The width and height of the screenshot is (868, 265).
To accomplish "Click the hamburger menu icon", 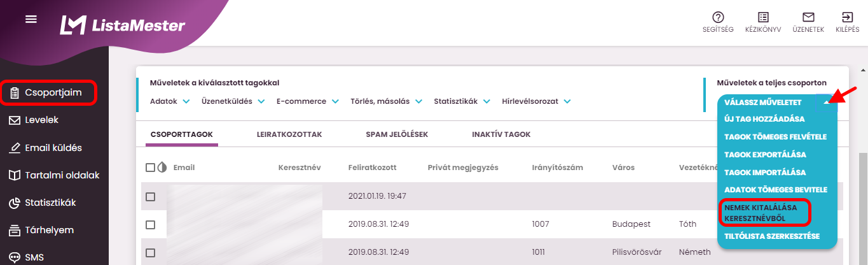I will click(x=31, y=19).
